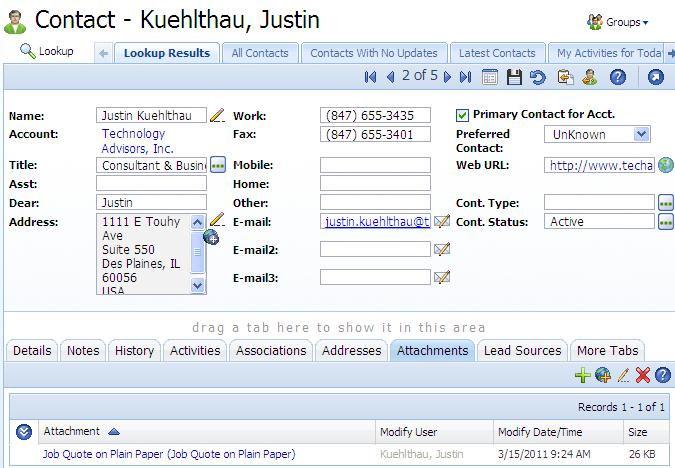Image resolution: width=675 pixels, height=468 pixels.
Task: Go to first record in navigation bar
Action: pos(370,77)
